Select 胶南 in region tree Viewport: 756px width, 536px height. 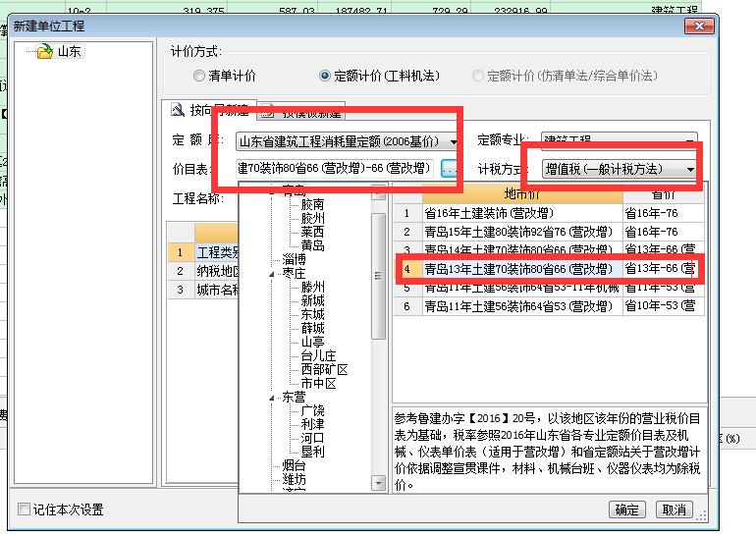312,204
